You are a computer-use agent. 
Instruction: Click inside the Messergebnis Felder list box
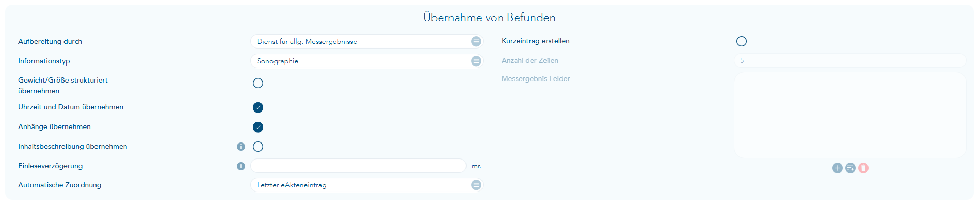point(849,115)
